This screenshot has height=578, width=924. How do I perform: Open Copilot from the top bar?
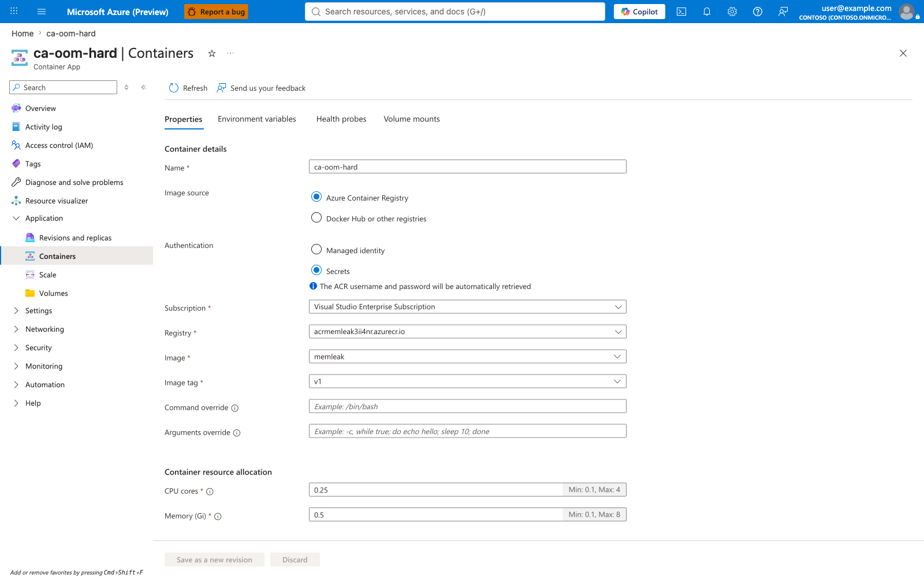click(x=639, y=12)
